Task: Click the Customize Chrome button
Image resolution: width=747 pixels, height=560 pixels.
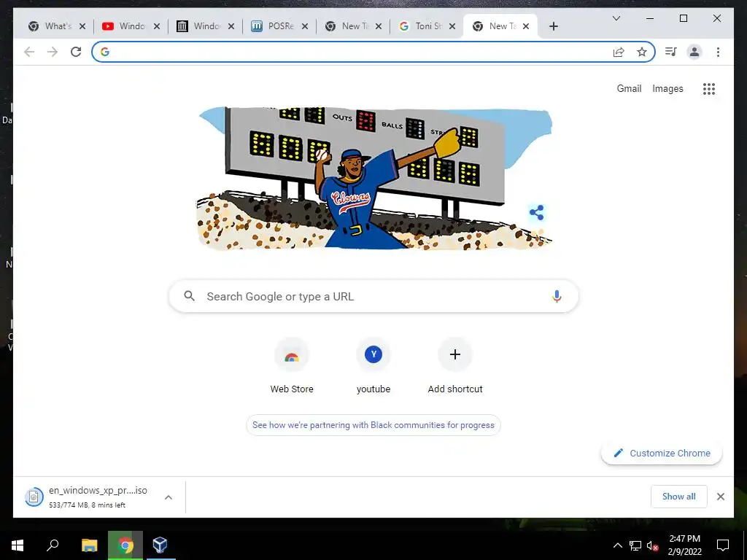Action: click(662, 454)
